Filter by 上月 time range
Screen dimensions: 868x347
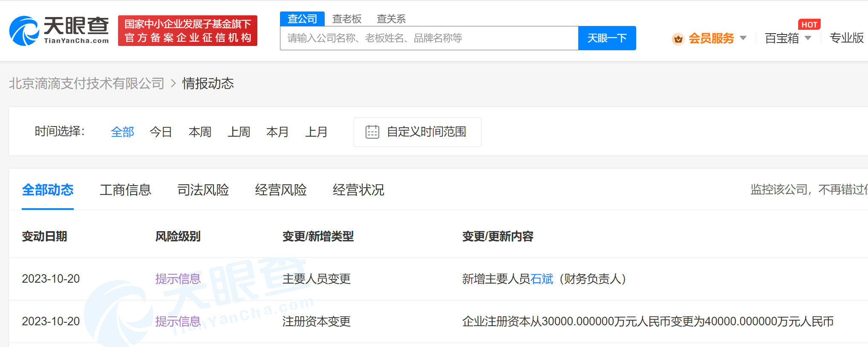316,132
